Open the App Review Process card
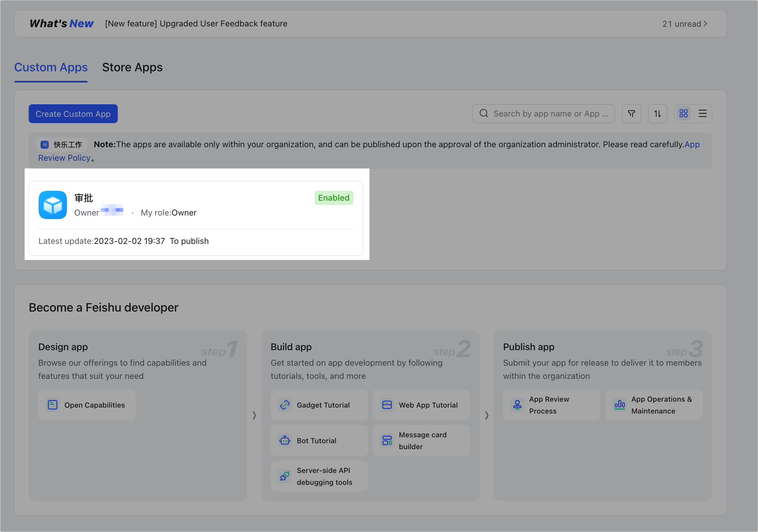This screenshot has width=758, height=532. [551, 405]
